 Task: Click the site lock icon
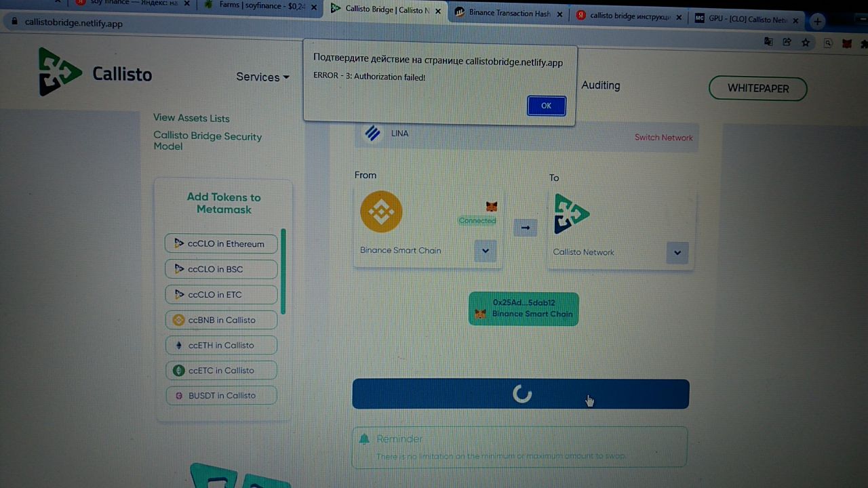click(13, 21)
